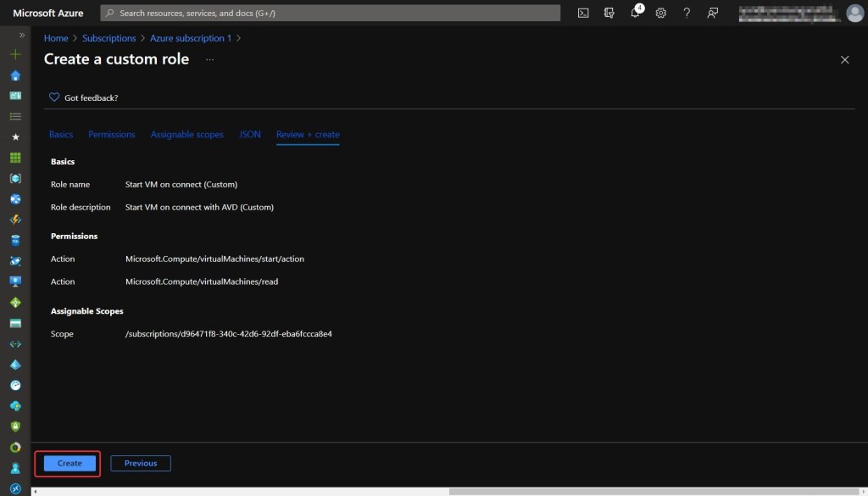Screen dimensions: 868x496
Task: Open the Feedback icon in top bar
Action: click(712, 14)
